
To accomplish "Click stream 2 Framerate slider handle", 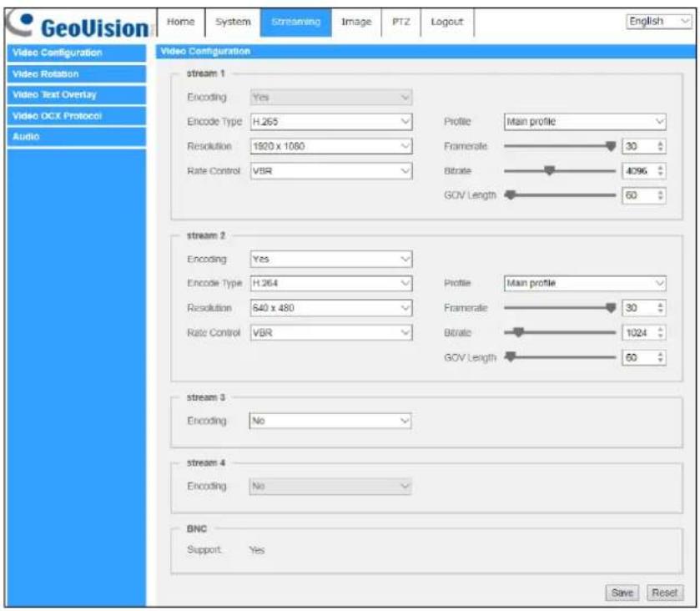I will 611,308.
